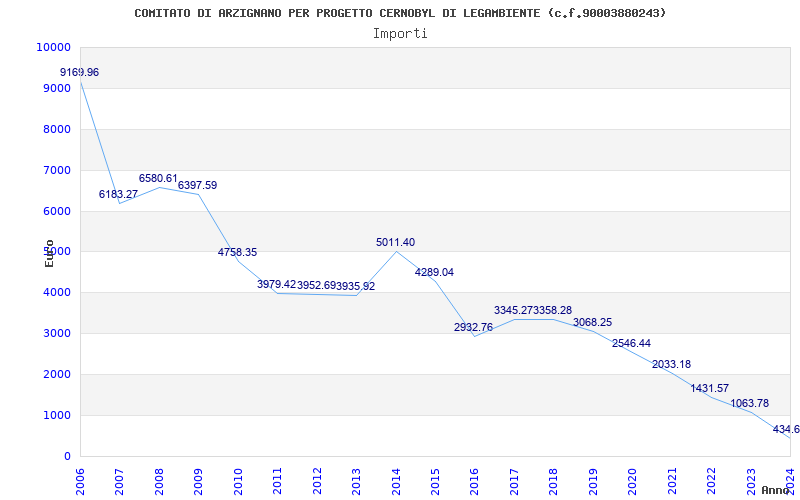Click the 7000 y-axis tick label
The image size is (800, 500).
(56, 170)
